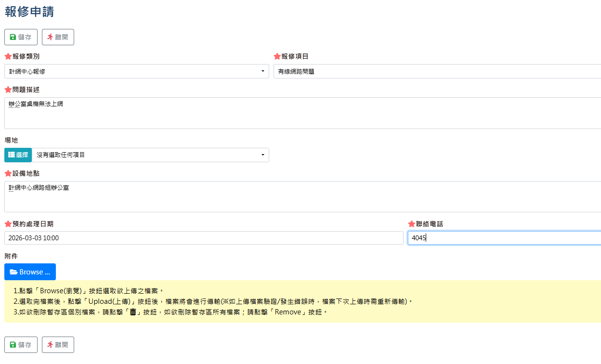
Task: Click the blue Browse button under 附件
Action: [30, 272]
